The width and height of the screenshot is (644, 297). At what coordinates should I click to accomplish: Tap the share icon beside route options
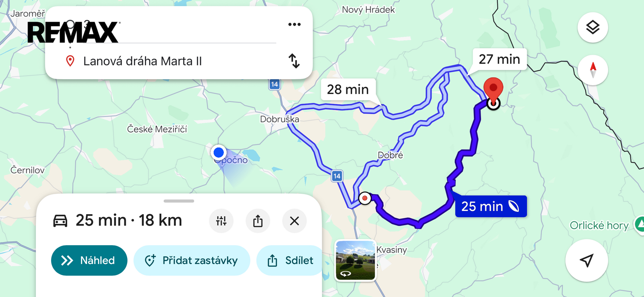pyautogui.click(x=258, y=221)
